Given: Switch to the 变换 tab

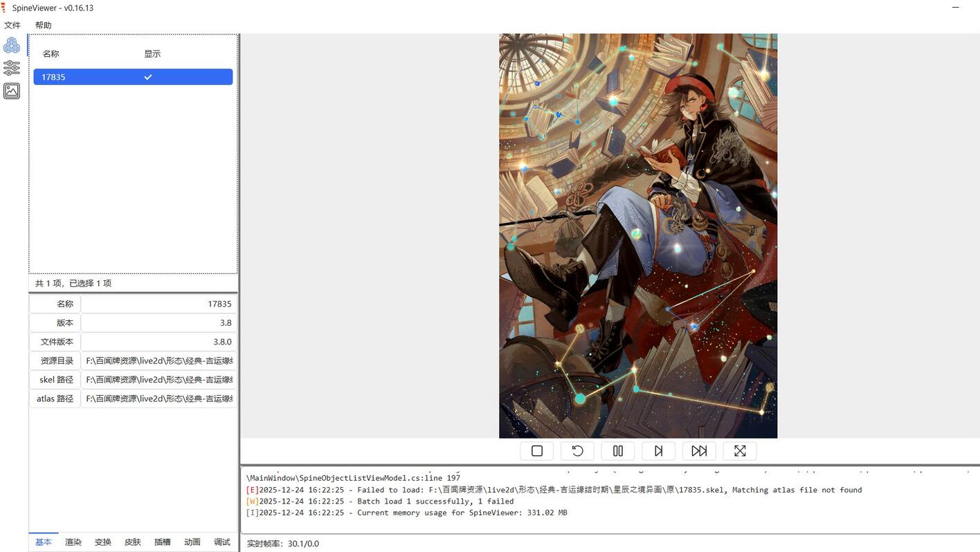Looking at the screenshot, I should tap(103, 542).
